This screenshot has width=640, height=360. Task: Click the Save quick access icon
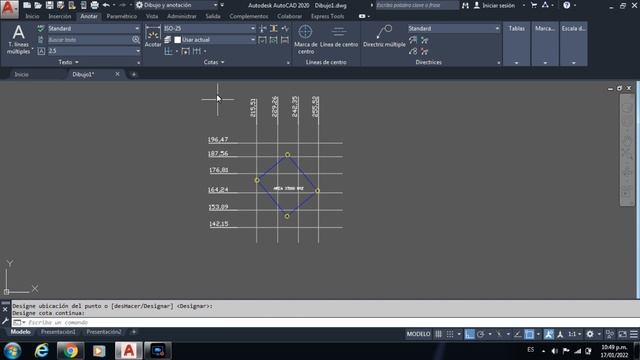point(49,5)
